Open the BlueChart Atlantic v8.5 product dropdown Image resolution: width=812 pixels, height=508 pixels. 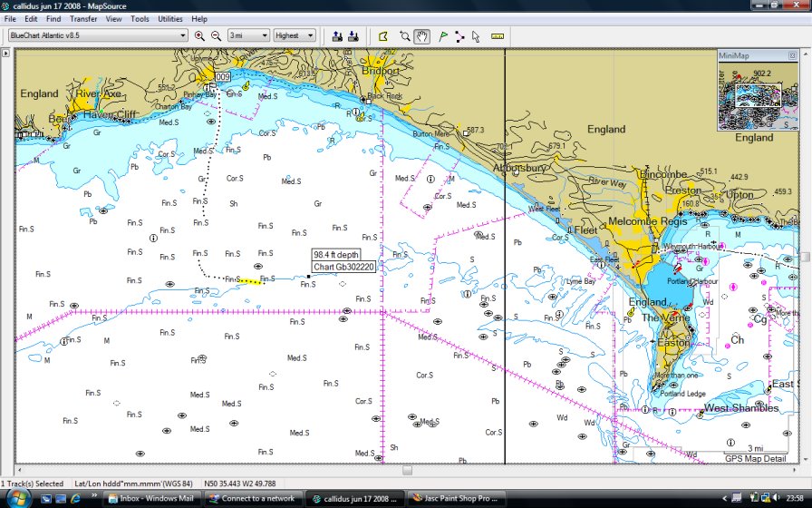tap(98, 35)
